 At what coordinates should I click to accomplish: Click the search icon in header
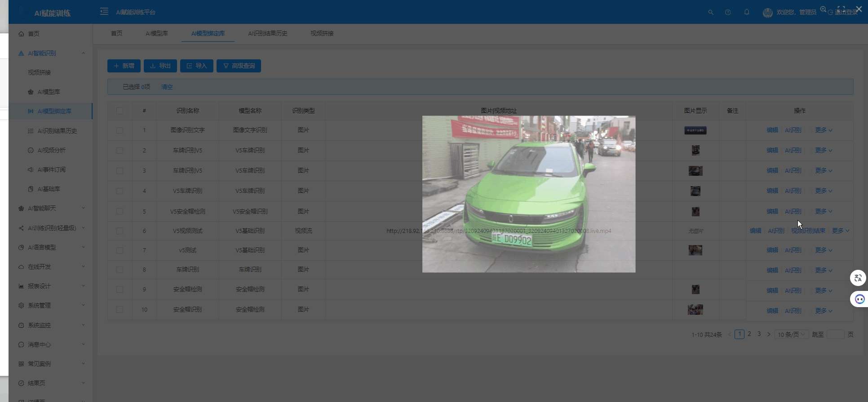[x=711, y=12]
